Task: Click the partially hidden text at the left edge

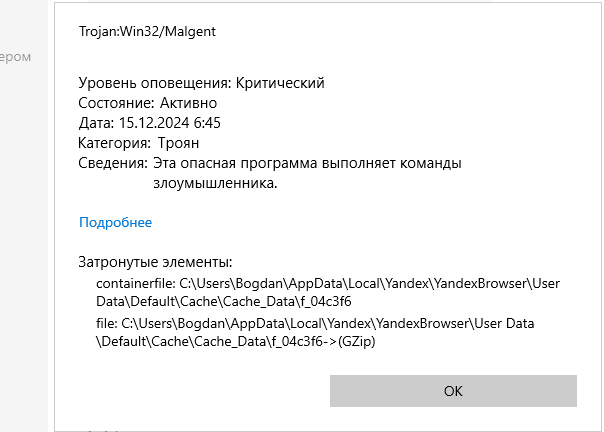Action: click(x=15, y=57)
